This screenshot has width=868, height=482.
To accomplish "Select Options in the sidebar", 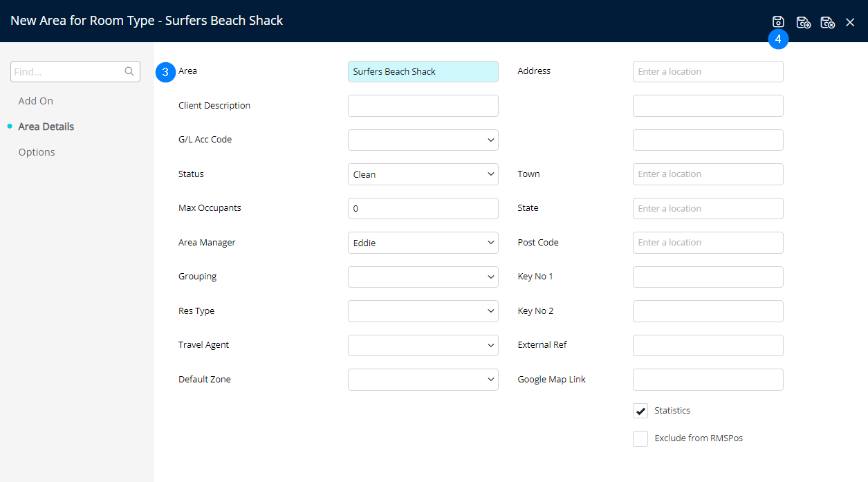I will point(37,152).
